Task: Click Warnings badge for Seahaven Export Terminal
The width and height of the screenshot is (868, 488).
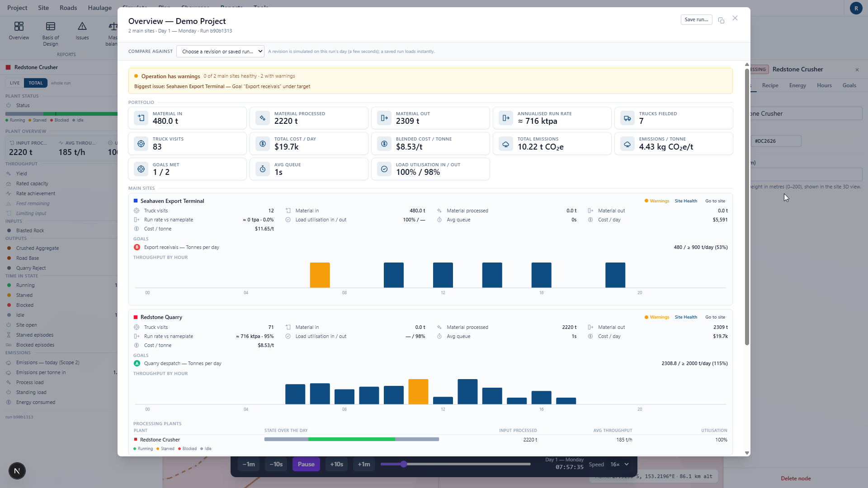Action: pos(657,201)
